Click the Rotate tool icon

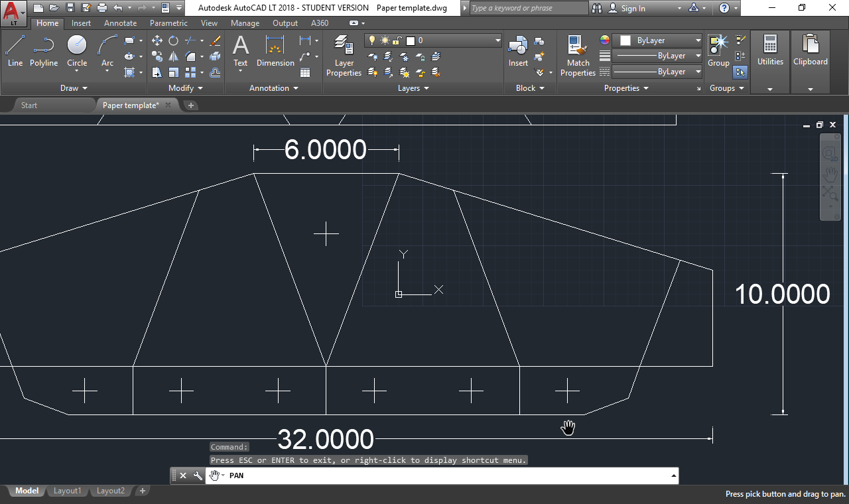tap(173, 40)
